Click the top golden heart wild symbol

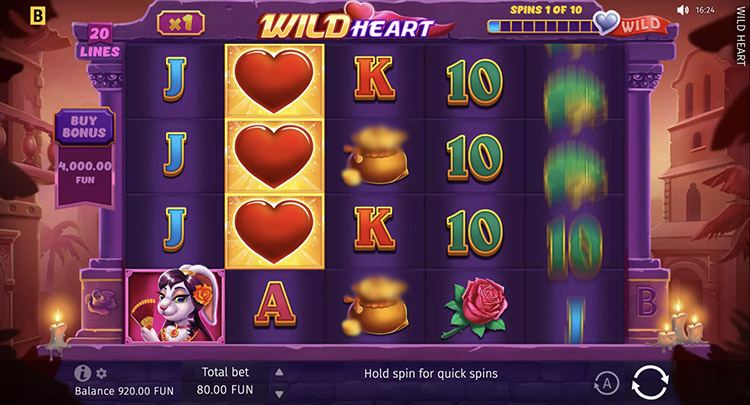coord(275,81)
